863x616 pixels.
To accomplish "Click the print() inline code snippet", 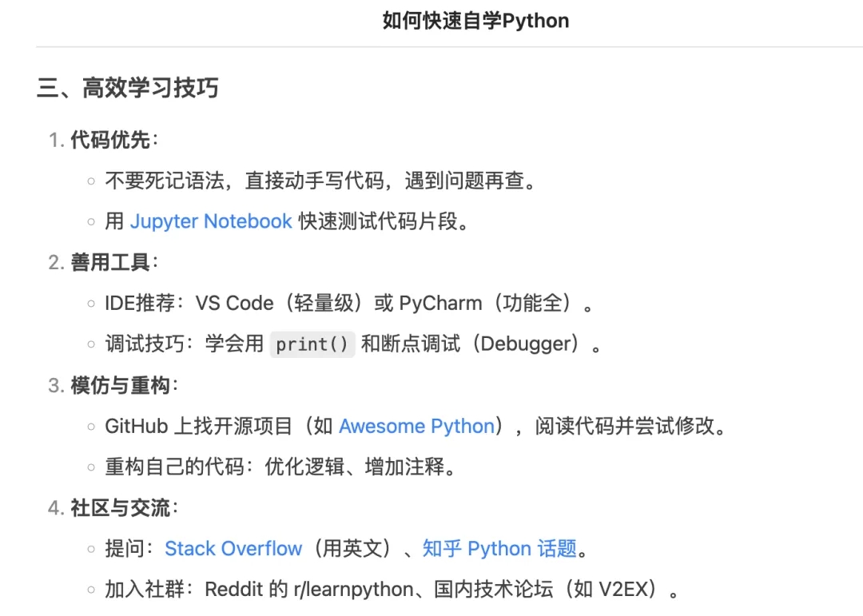I will [x=312, y=344].
